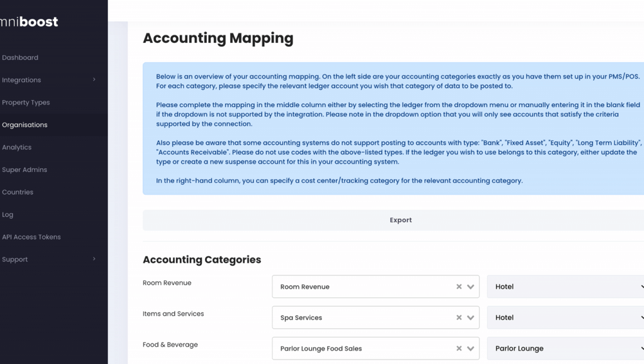The image size is (644, 364).
Task: Open the Parlor Lounge cost center dropdown
Action: 566,349
